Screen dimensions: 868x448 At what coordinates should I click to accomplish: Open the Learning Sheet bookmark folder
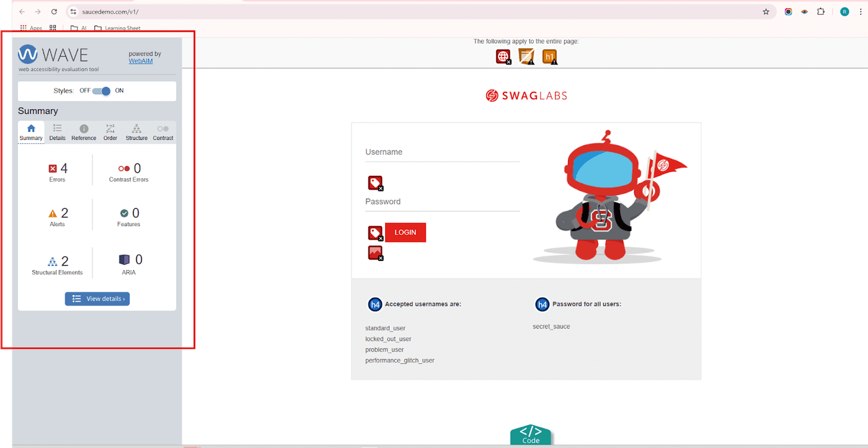(x=117, y=28)
